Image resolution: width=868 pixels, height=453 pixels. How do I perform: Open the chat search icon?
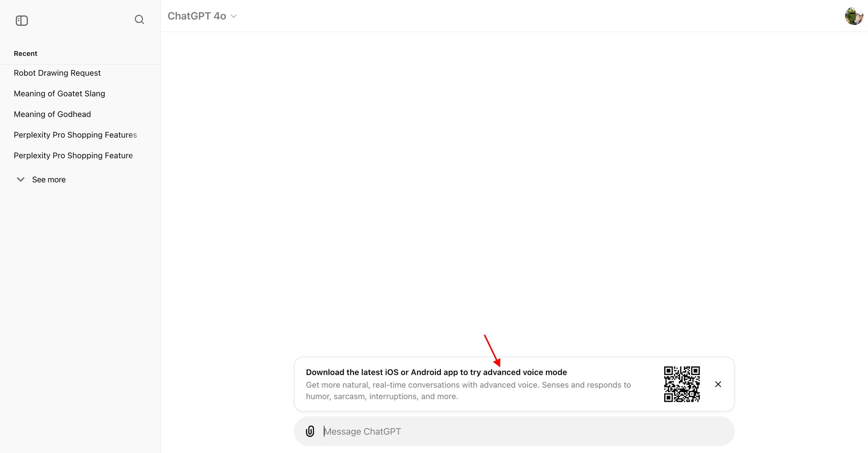coord(139,19)
